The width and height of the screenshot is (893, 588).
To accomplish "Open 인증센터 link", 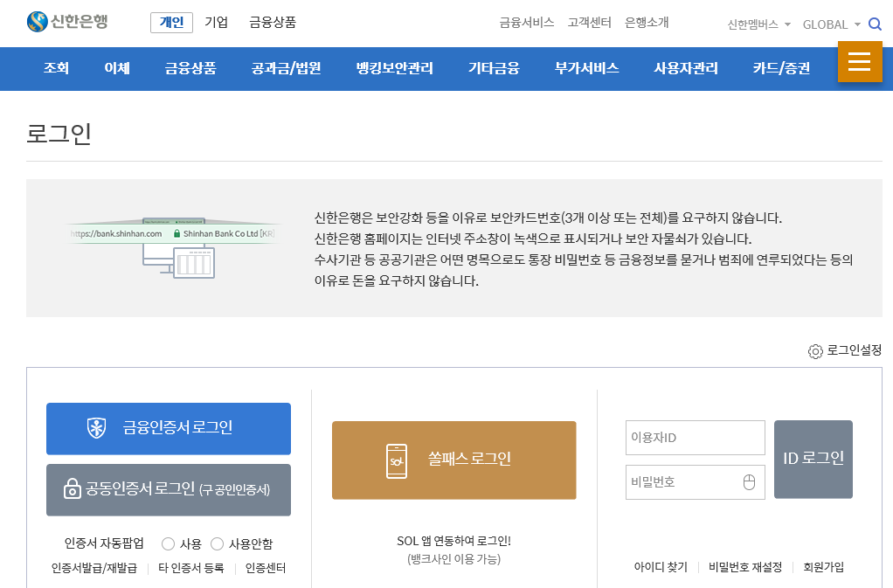I will (266, 568).
